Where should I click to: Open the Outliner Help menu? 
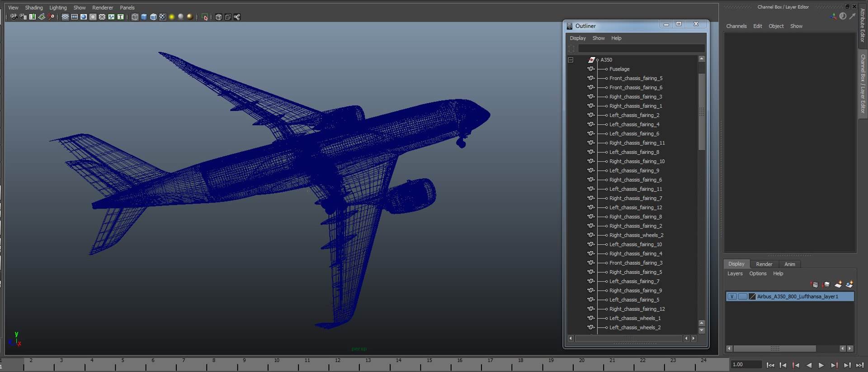pos(616,38)
